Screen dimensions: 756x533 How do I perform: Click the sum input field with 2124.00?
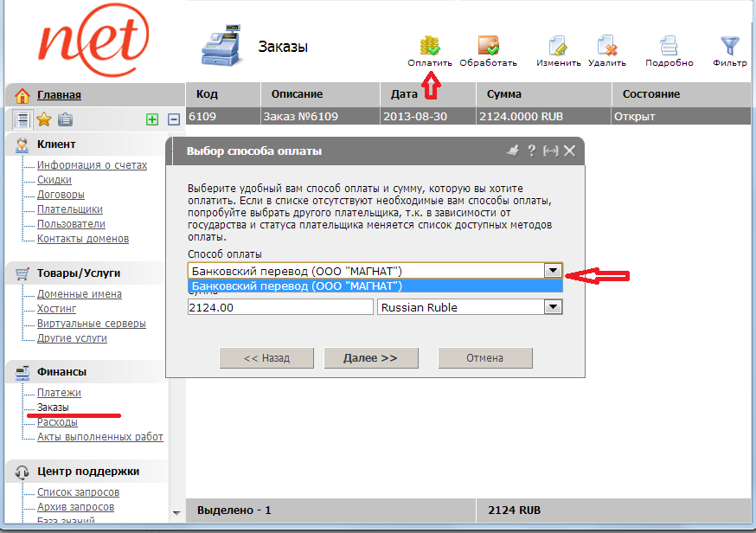[280, 307]
